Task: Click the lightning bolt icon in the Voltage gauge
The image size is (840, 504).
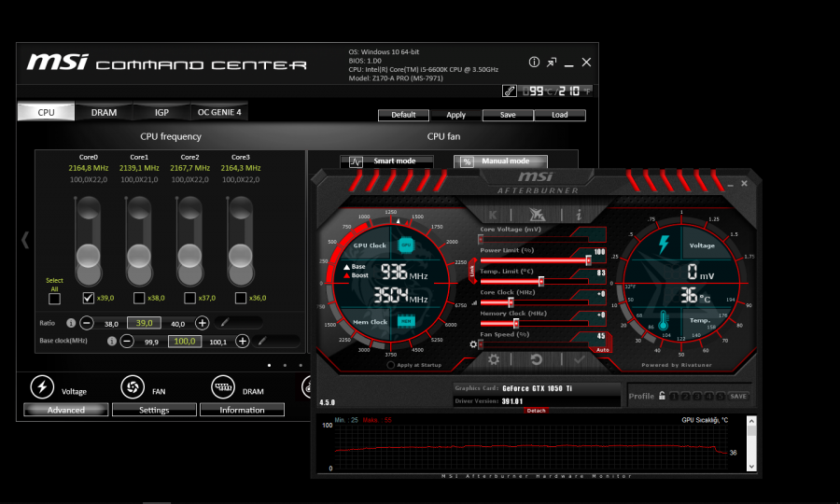Action: coord(664,245)
